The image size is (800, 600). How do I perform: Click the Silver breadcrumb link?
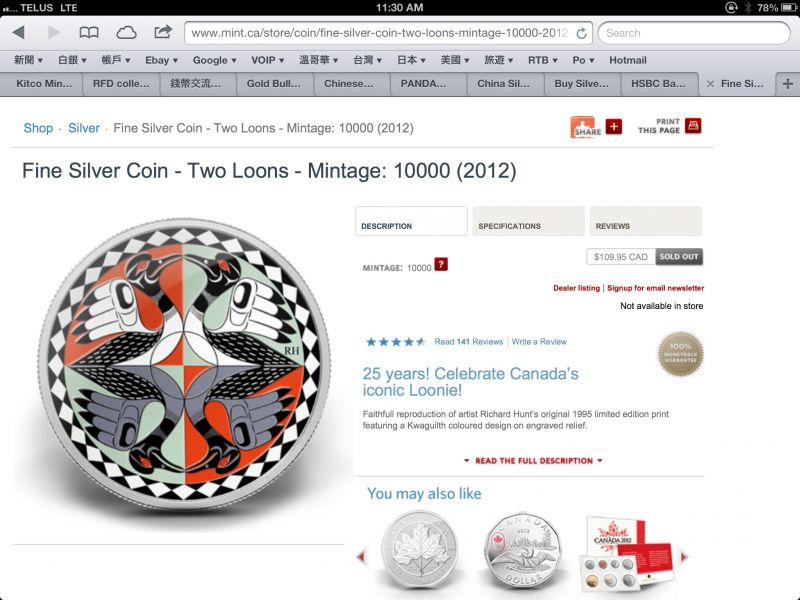point(84,128)
